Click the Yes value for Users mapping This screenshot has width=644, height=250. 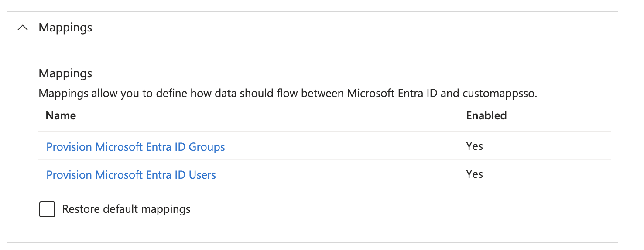(x=474, y=174)
